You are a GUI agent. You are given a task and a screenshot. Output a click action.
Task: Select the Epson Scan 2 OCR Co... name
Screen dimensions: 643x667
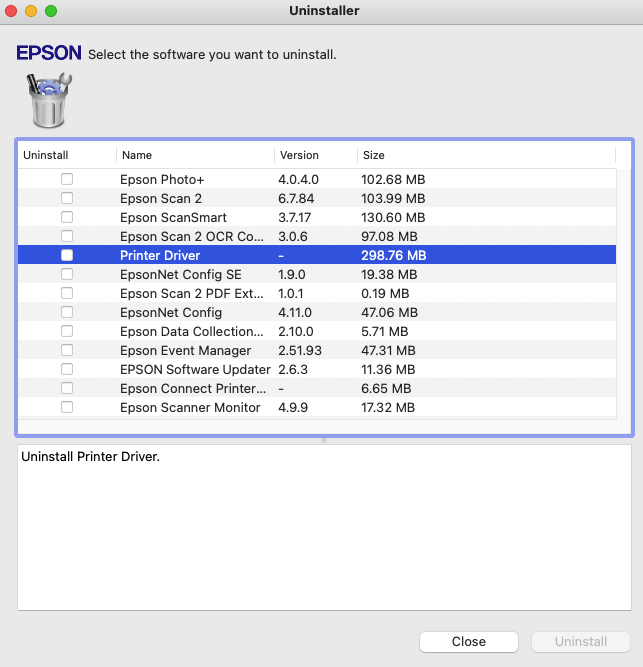pyautogui.click(x=192, y=237)
